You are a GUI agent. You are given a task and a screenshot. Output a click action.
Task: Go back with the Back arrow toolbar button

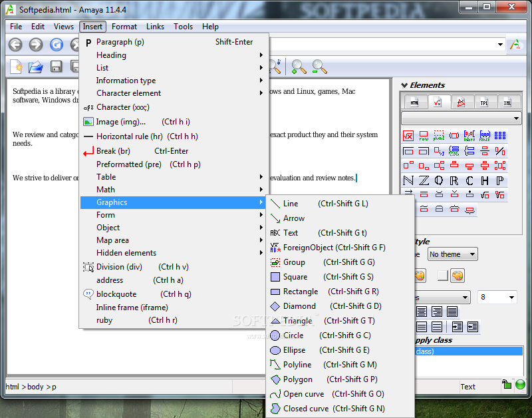click(x=15, y=45)
